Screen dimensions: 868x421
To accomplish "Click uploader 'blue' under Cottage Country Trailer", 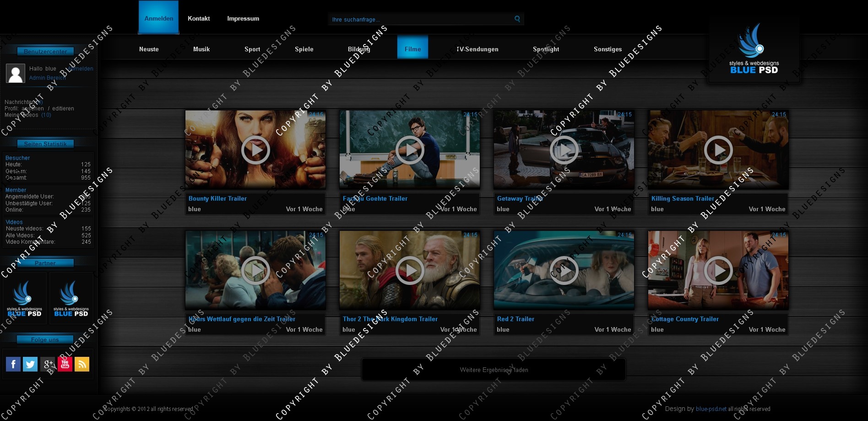I will pyautogui.click(x=657, y=329).
